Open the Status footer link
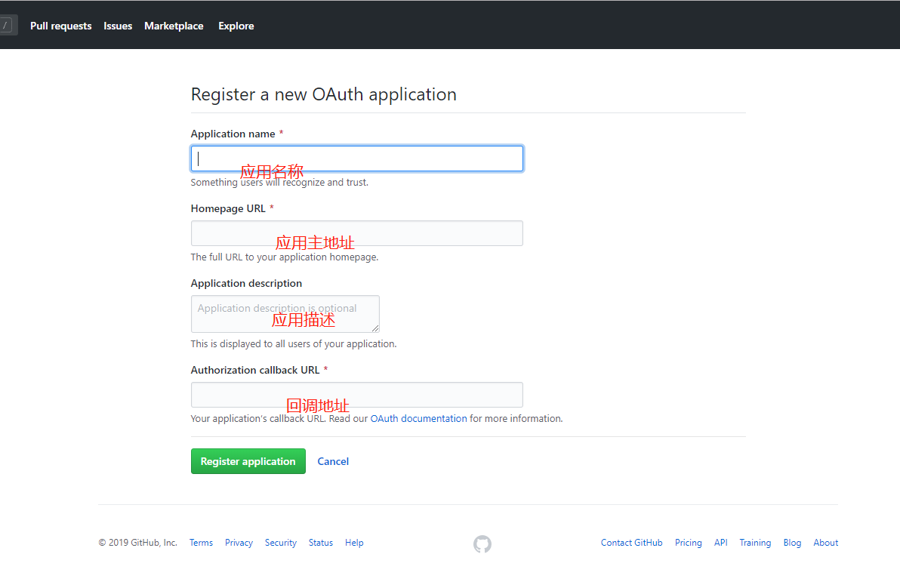This screenshot has width=900, height=588. pos(320,543)
